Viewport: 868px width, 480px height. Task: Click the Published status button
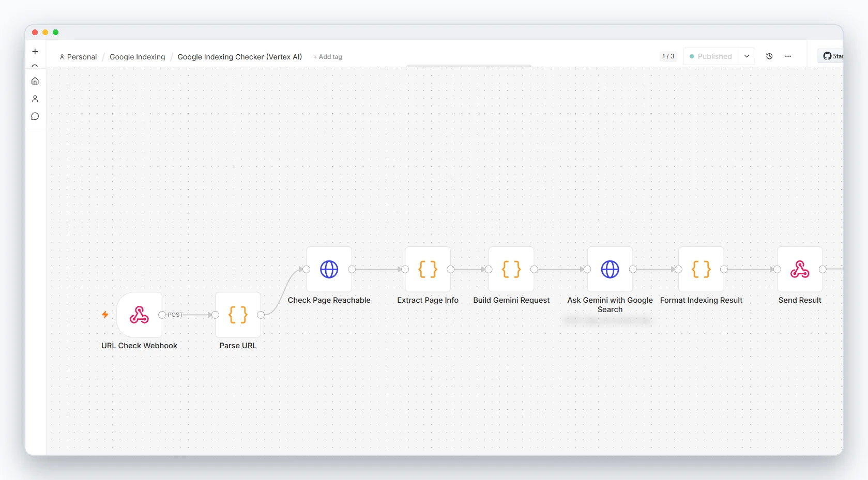[x=711, y=56]
